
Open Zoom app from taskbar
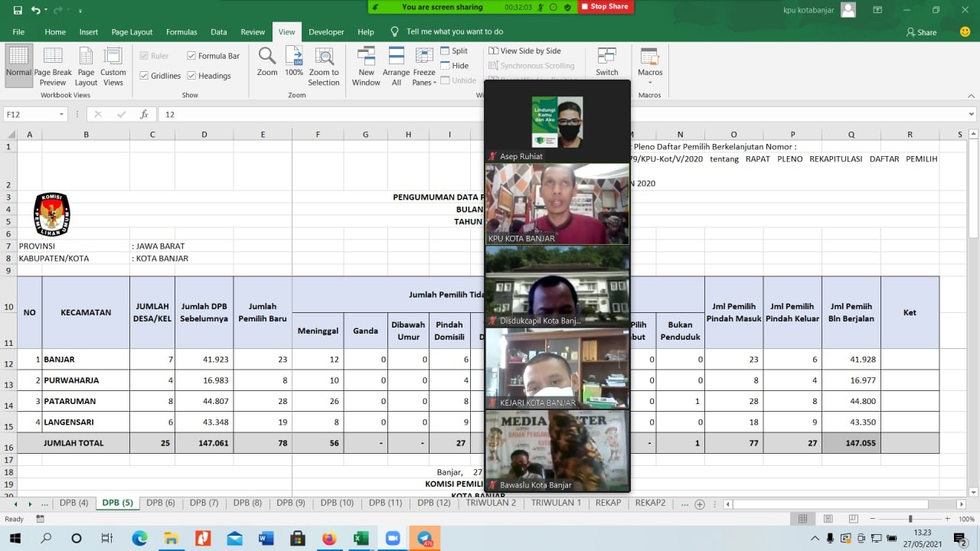(x=393, y=539)
